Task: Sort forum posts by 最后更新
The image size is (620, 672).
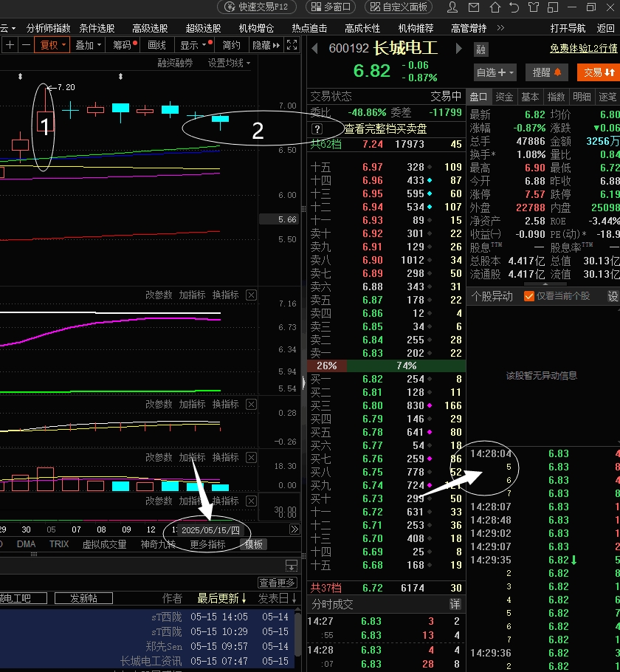Action: click(x=221, y=598)
